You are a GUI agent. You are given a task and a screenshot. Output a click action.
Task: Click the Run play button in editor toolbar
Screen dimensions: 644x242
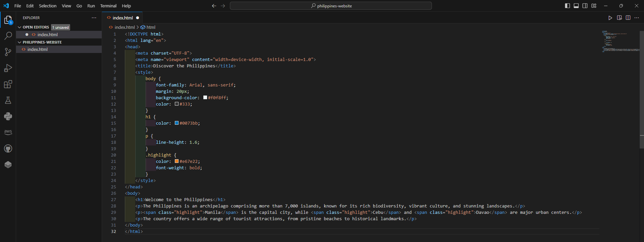coord(610,18)
